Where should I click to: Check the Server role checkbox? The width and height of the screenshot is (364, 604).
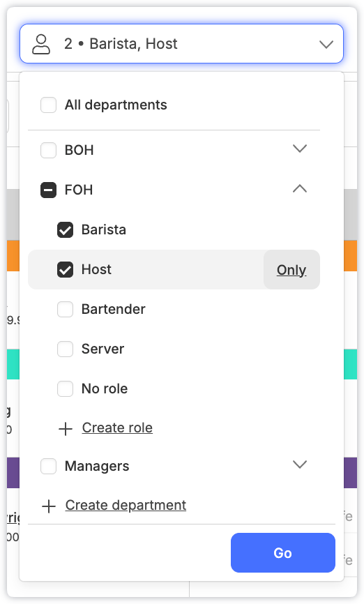(65, 349)
